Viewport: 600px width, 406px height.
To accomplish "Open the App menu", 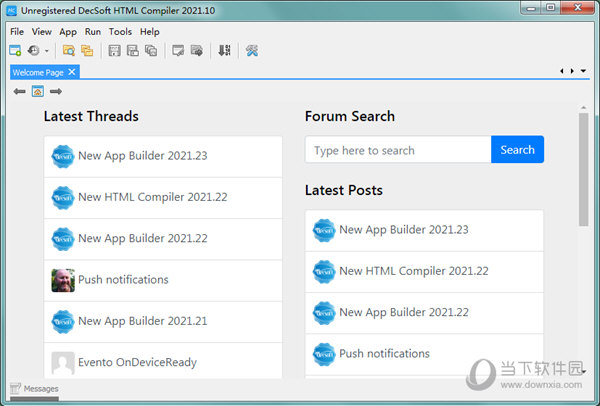I will 68,32.
